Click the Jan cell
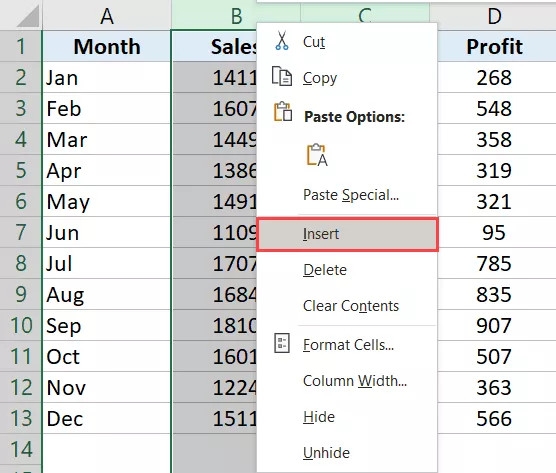556x473 pixels. pyautogui.click(x=107, y=77)
